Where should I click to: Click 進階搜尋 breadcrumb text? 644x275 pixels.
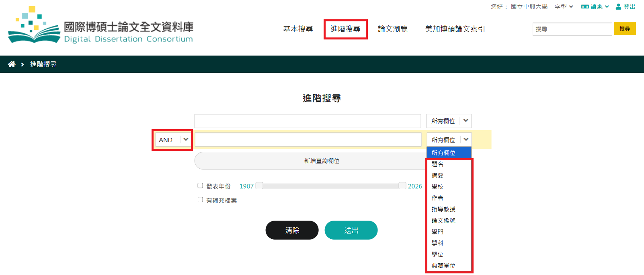click(43, 64)
